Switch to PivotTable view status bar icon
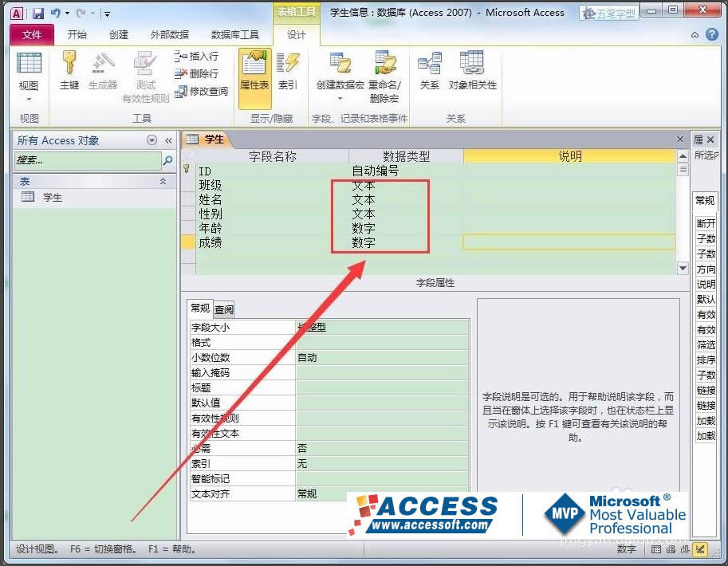The width and height of the screenshot is (728, 566). (x=671, y=550)
